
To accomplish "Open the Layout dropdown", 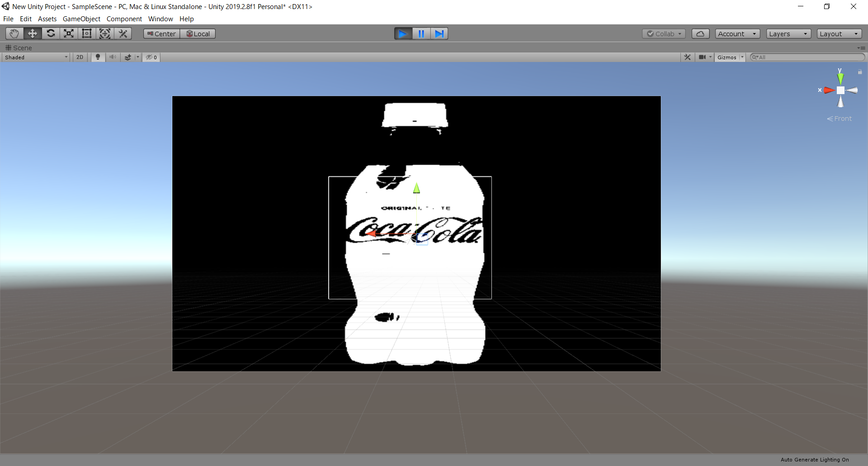I will [x=839, y=34].
